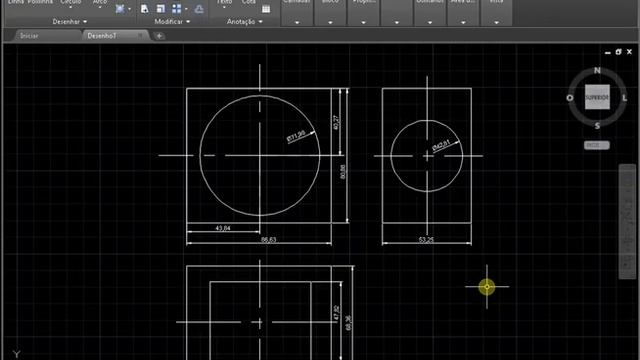Viewport: 640px width, 360px height.
Task: Click the navigation bar on right edge
Action: pos(627,222)
